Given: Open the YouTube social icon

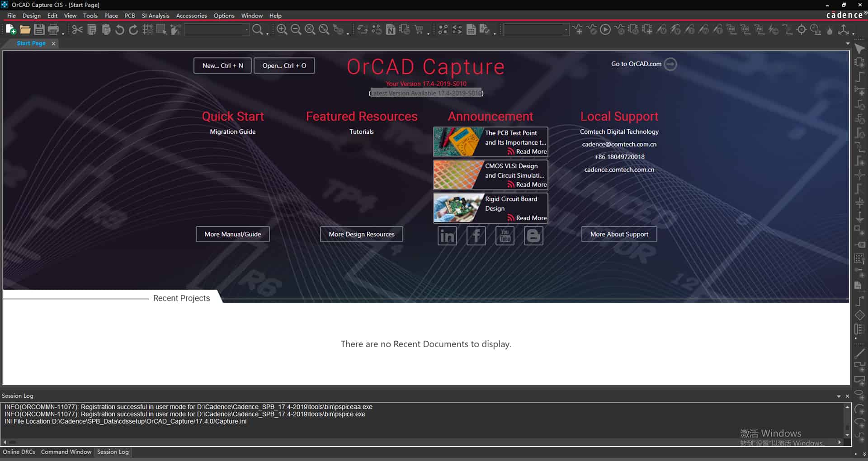Looking at the screenshot, I should 505,235.
